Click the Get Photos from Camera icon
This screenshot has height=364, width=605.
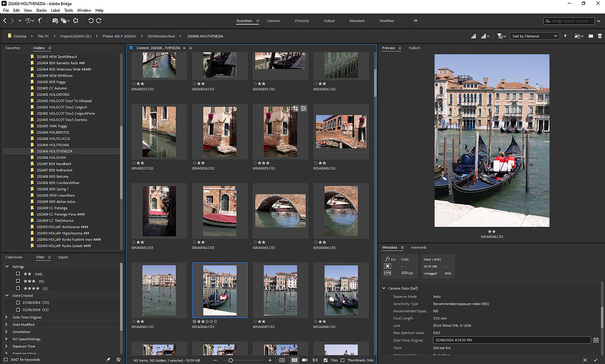[x=55, y=21]
